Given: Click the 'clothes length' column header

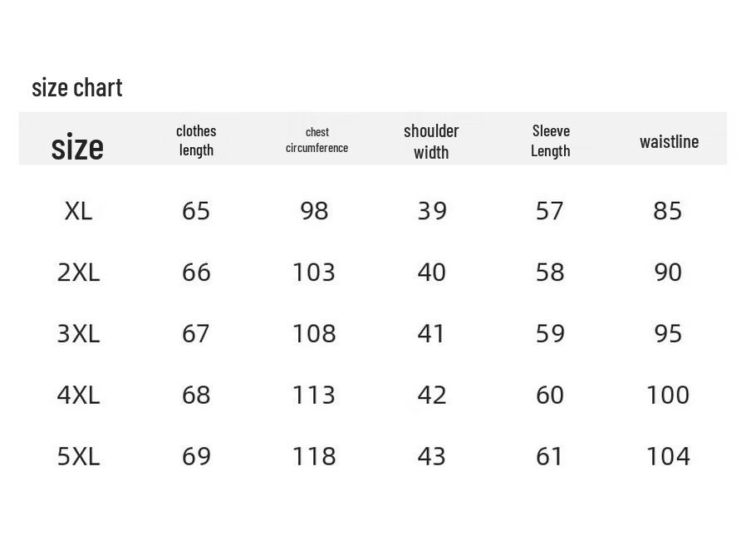Looking at the screenshot, I should tap(196, 140).
